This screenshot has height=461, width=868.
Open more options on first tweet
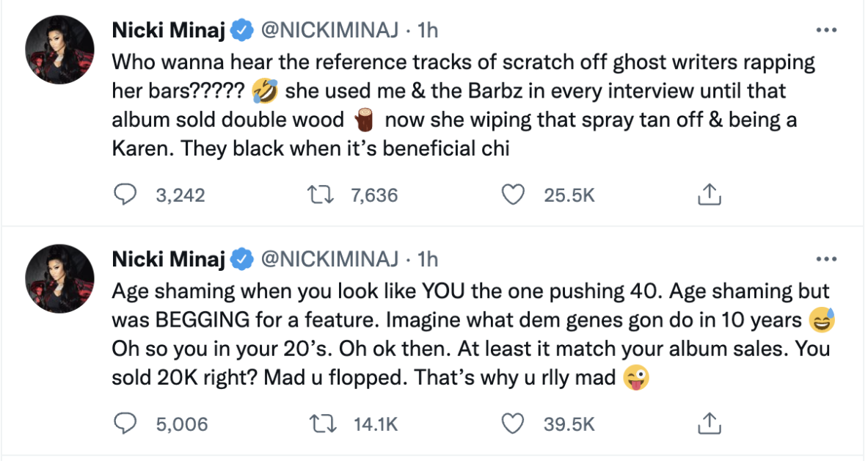(826, 30)
